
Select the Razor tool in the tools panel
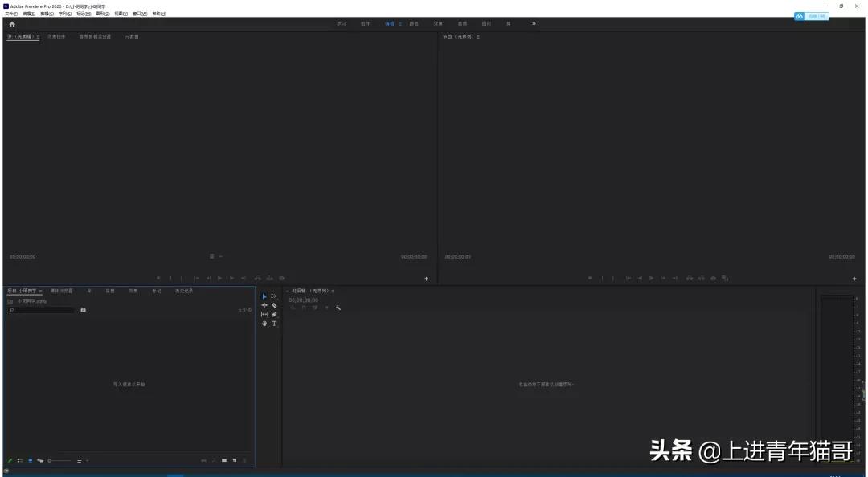pos(272,305)
